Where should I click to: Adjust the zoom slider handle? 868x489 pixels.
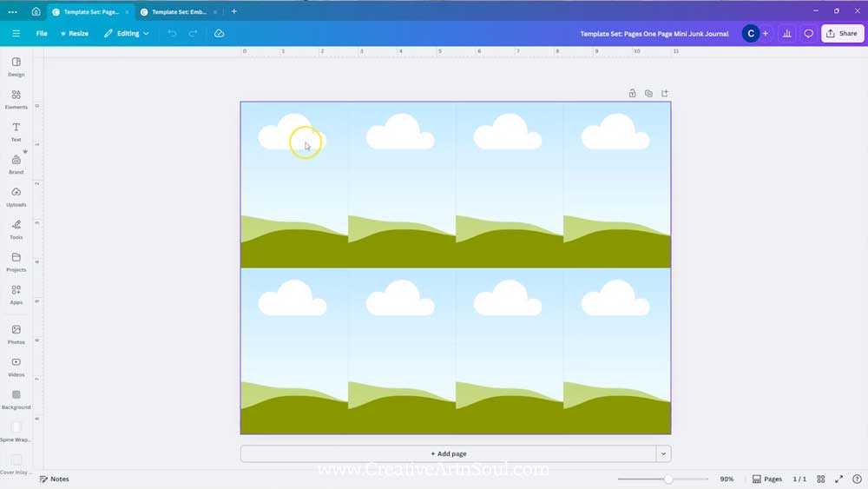pyautogui.click(x=667, y=479)
